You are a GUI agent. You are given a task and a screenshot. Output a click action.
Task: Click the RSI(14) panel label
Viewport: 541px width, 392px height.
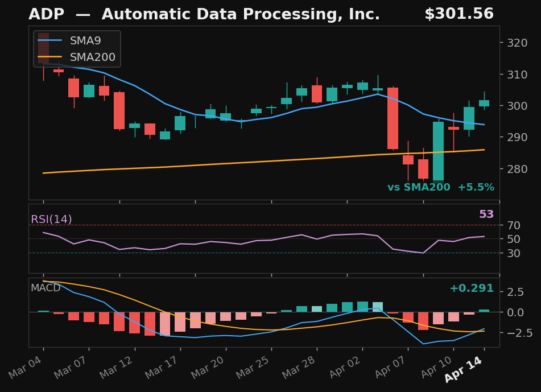(x=51, y=219)
